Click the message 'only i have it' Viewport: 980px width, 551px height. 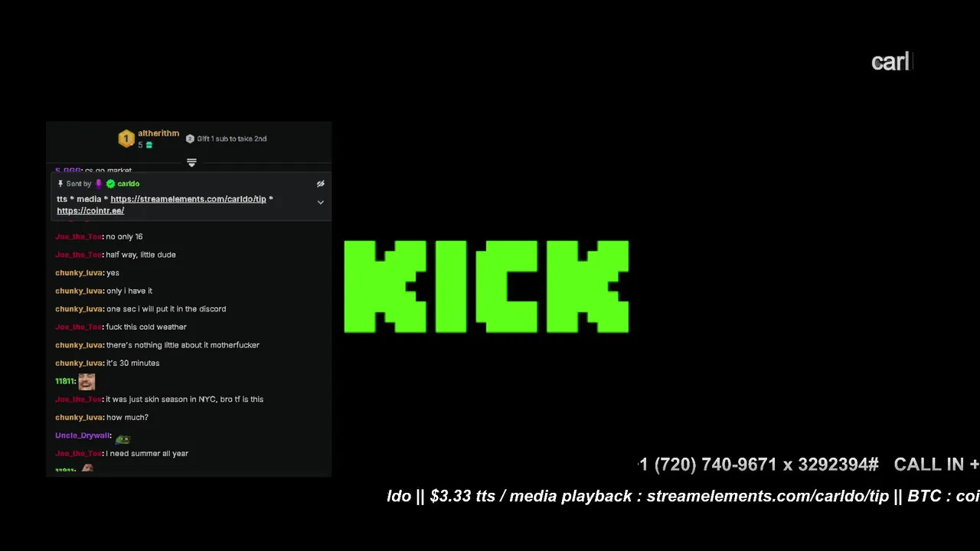tap(129, 291)
